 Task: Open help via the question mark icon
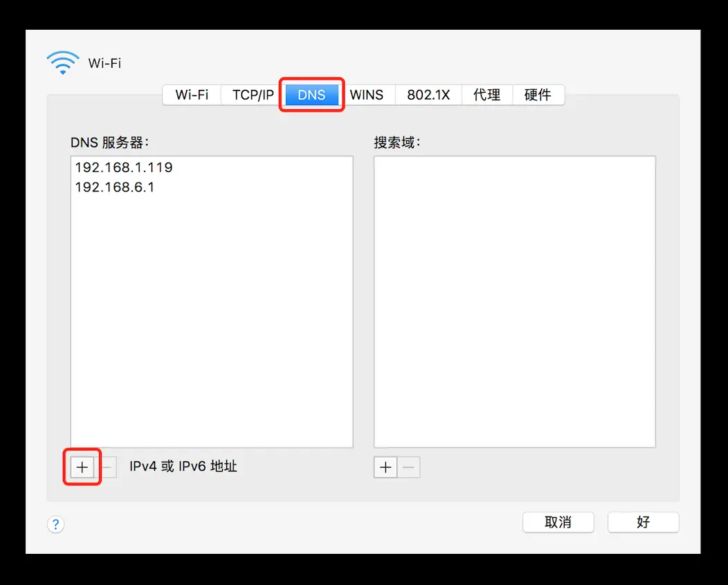tap(55, 524)
